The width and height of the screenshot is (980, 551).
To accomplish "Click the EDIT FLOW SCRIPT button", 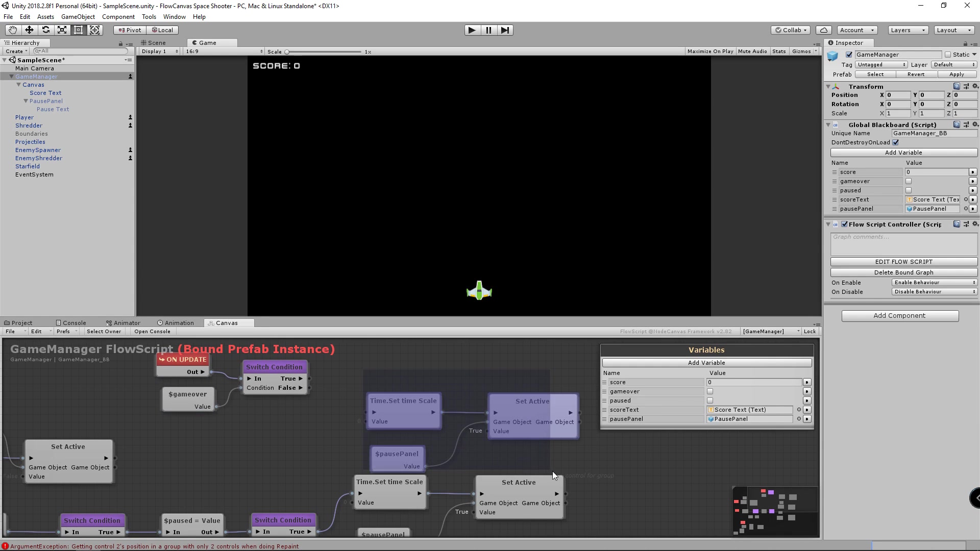I will (x=903, y=262).
